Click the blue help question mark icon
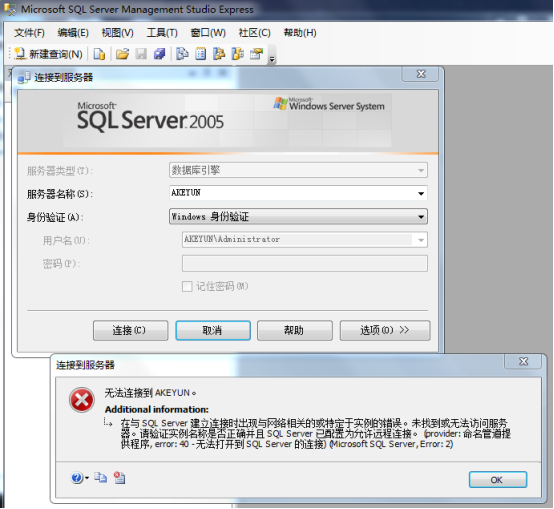The height and width of the screenshot is (509, 554). 77,478
